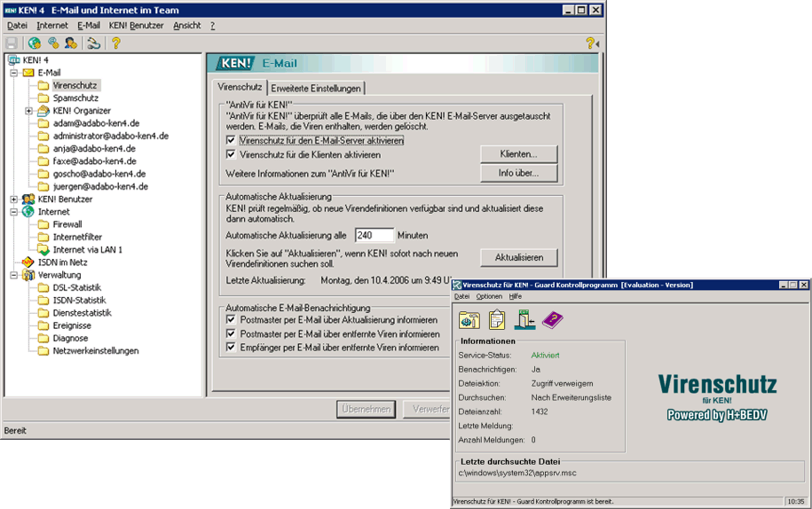Switch to Erweiterte Einstellungen tab
The width and height of the screenshot is (812, 509).
point(316,89)
